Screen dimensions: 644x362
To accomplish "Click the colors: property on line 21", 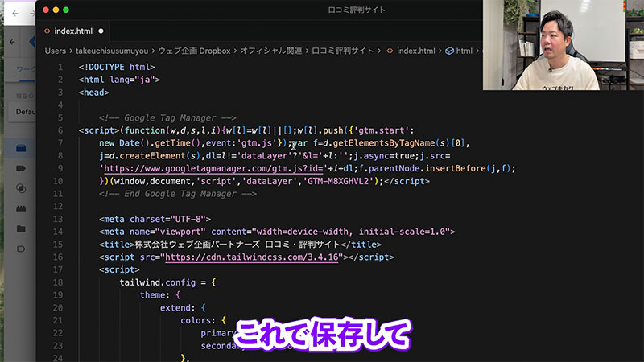I will [198, 320].
